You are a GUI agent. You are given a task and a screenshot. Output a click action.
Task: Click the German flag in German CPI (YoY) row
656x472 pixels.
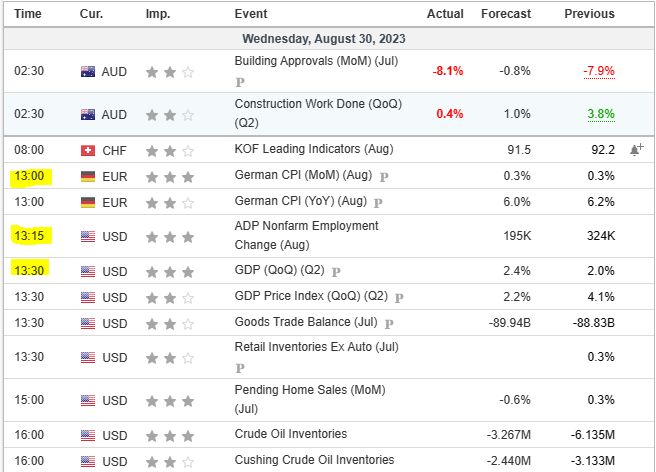[x=88, y=202]
